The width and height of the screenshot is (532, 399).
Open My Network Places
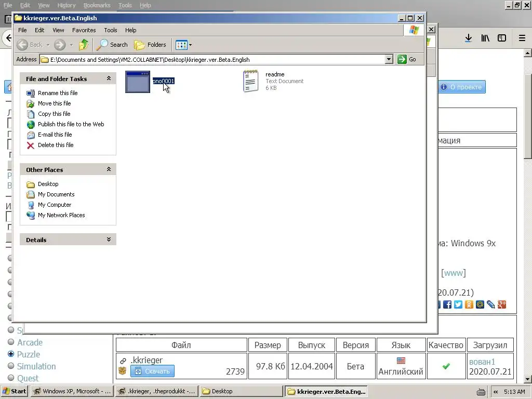click(x=61, y=215)
